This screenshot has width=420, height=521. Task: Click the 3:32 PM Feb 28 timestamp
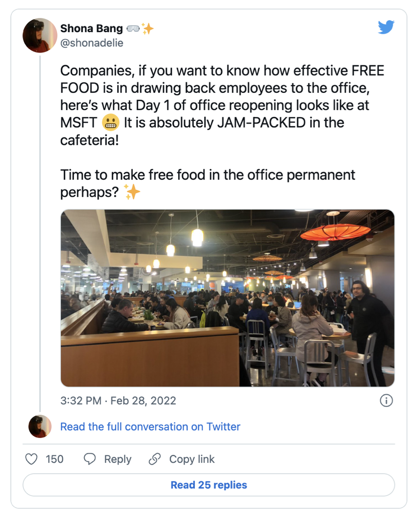tap(118, 400)
